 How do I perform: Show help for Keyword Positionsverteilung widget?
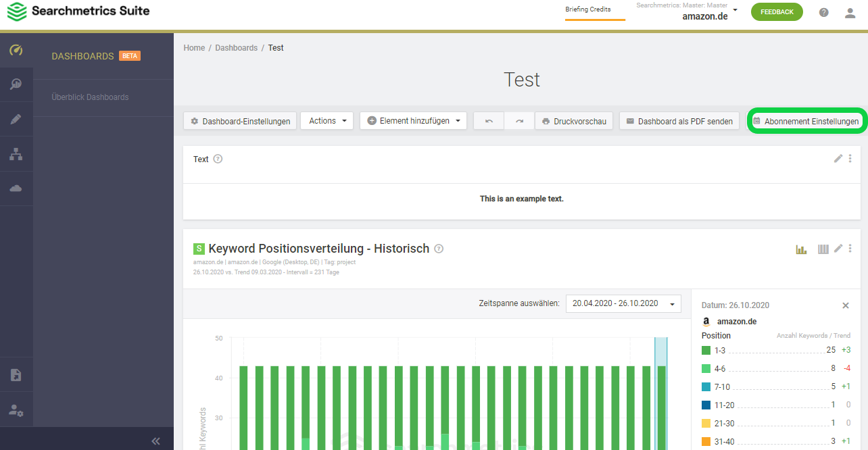[x=439, y=249]
